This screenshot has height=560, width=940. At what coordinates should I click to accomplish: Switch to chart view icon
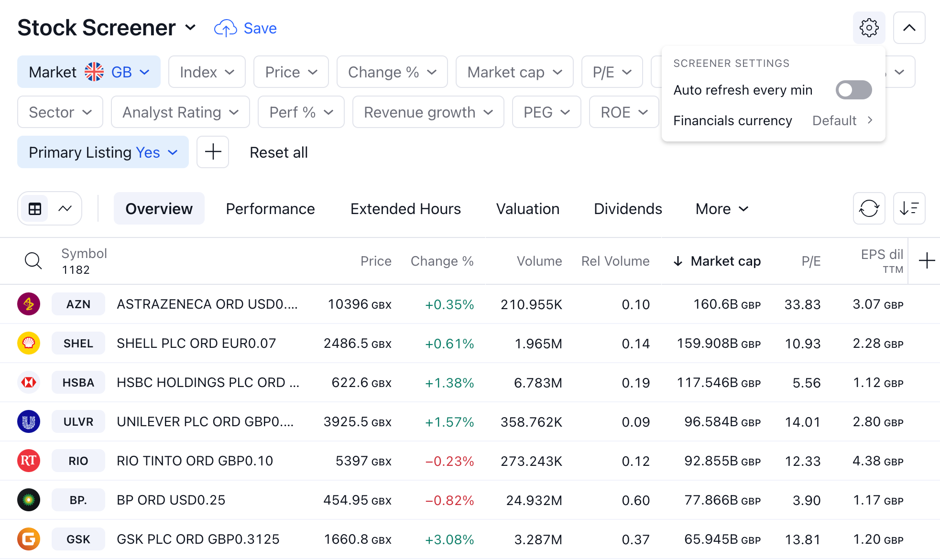tap(65, 209)
